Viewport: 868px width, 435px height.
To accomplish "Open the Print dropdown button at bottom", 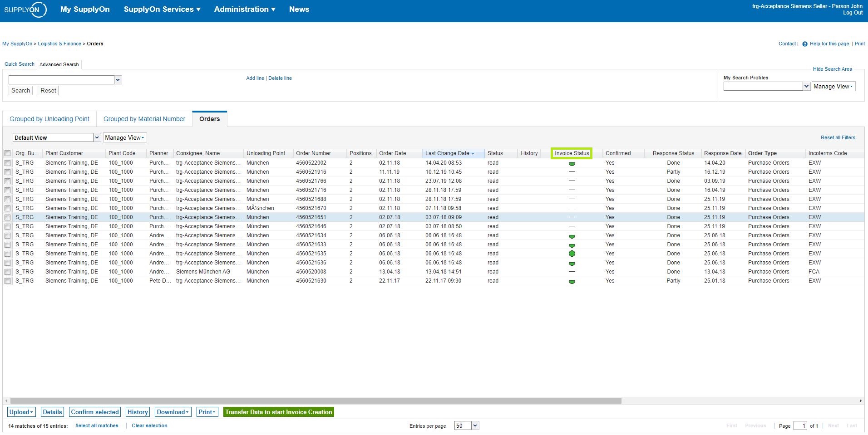I will click(207, 412).
